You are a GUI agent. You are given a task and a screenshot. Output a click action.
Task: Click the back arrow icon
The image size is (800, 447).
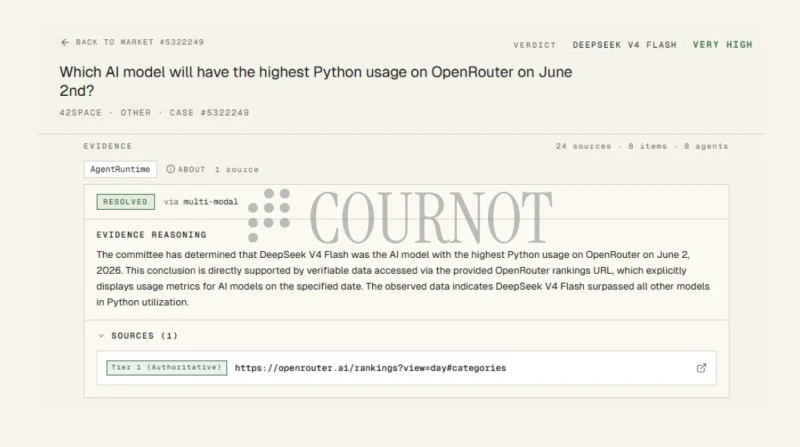coord(65,42)
